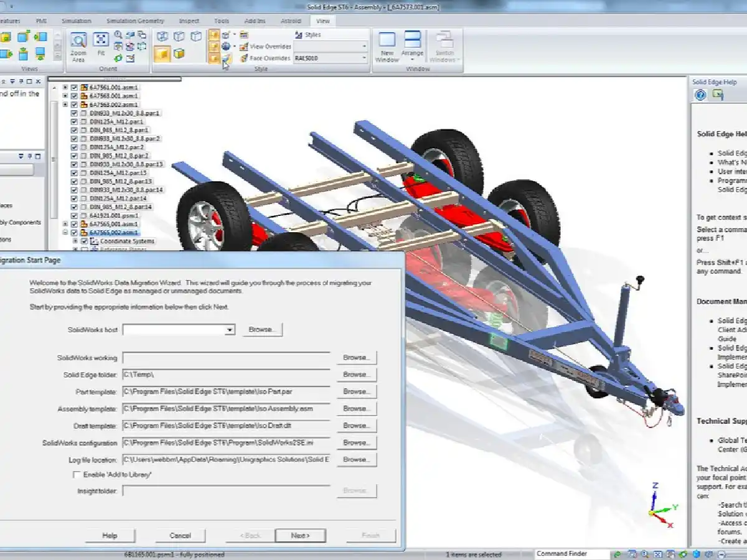
Task: Uncheck visibility of 6A7561.001.asm:1
Action: [x=75, y=88]
